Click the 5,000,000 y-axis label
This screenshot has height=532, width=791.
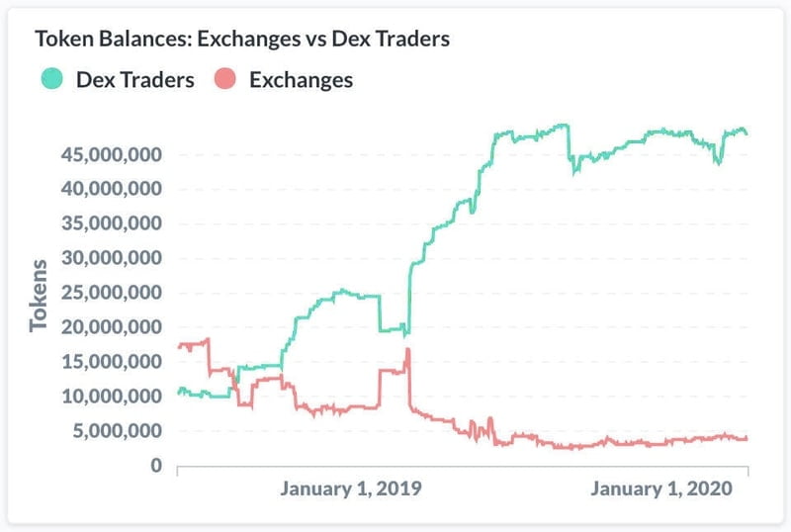[x=117, y=430]
